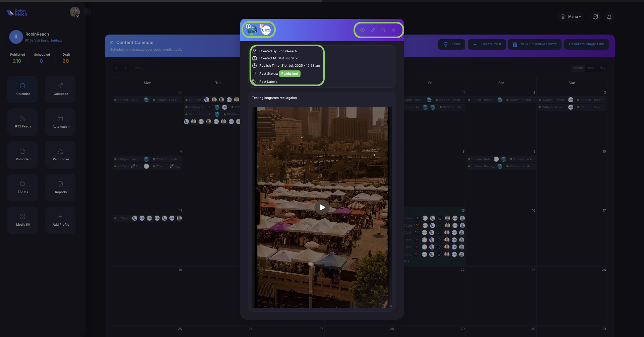The image size is (644, 337).
Task: Jump to today in calendar
Action: pos(139,68)
